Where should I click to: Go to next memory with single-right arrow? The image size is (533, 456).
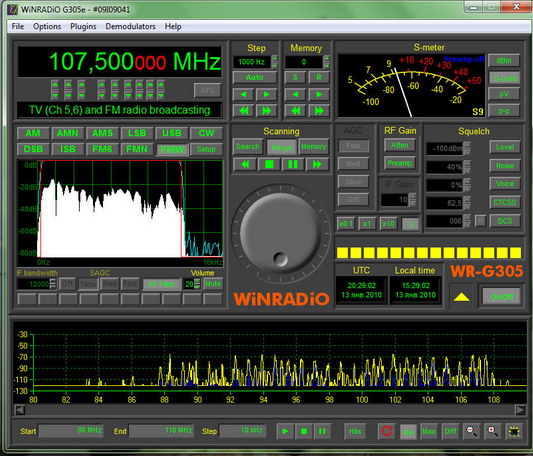click(319, 94)
